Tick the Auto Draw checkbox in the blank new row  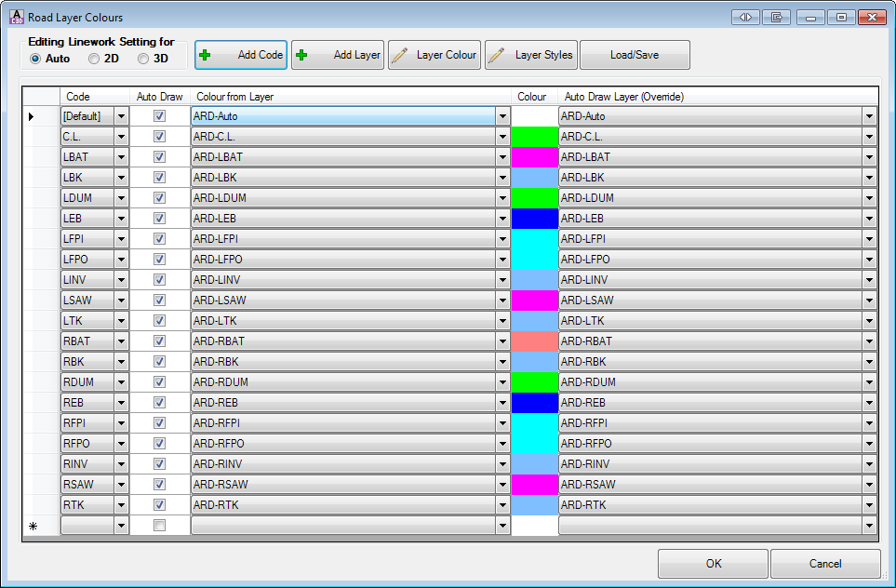click(x=159, y=525)
